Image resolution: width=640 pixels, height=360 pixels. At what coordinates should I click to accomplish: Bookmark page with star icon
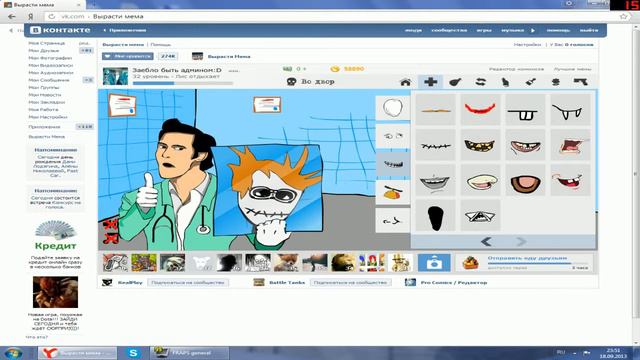(623, 17)
